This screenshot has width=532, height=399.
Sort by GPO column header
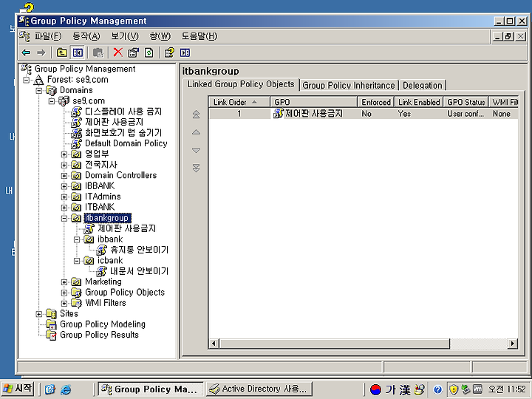click(313, 102)
